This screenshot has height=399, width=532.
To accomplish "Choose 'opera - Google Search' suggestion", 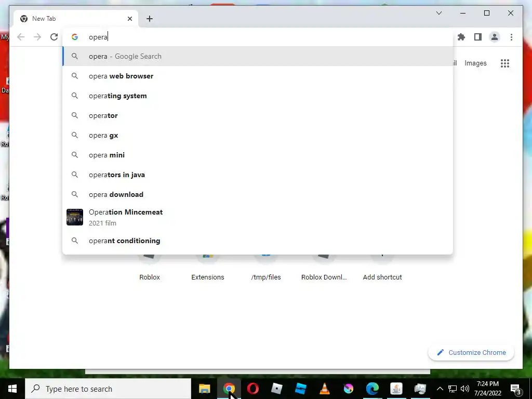I will tap(258, 56).
